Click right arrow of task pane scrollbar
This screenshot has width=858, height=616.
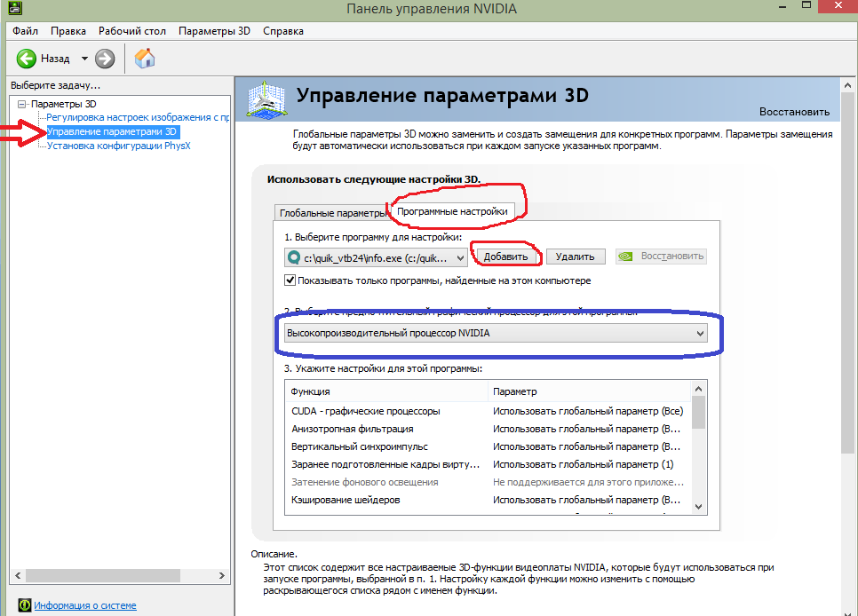click(222, 575)
